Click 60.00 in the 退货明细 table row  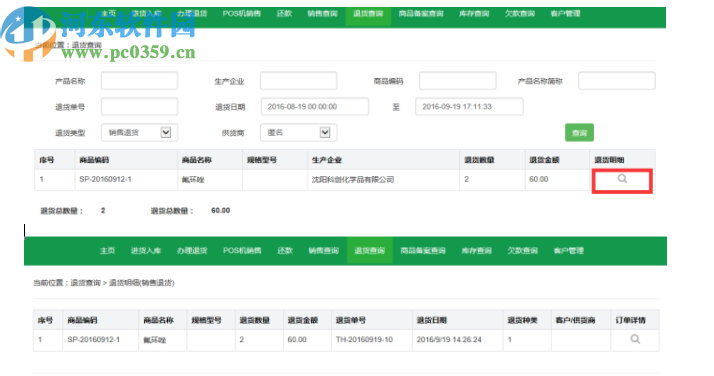tap(297, 340)
